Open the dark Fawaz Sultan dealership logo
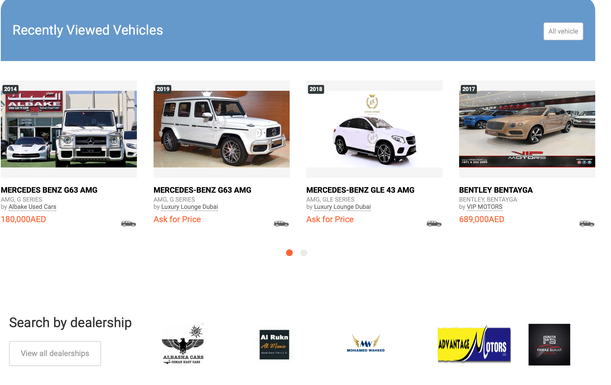 [549, 344]
